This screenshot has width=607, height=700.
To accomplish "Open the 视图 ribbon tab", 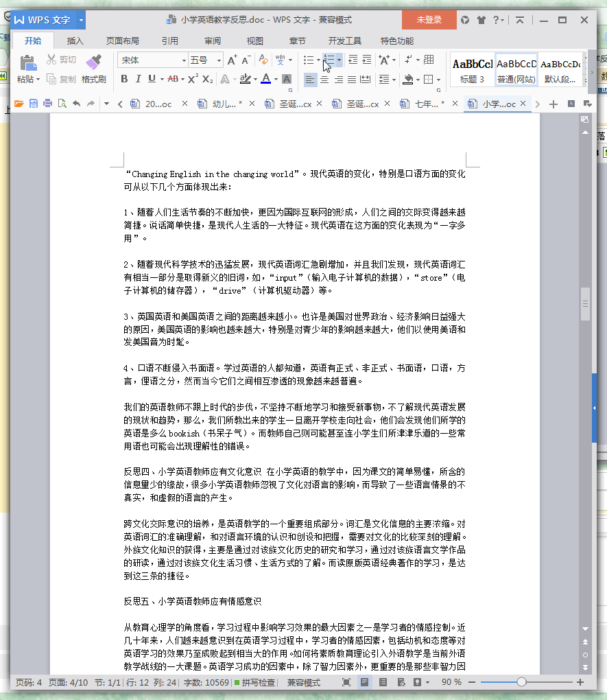I will 255,40.
